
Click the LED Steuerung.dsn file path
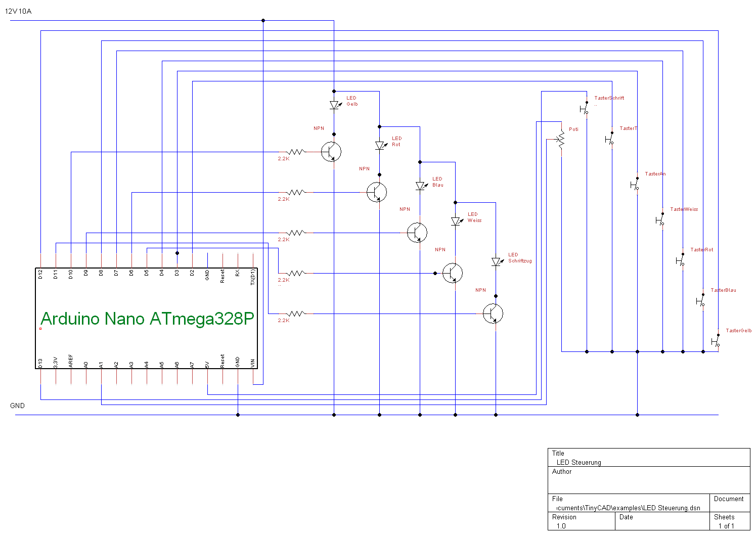click(x=629, y=508)
